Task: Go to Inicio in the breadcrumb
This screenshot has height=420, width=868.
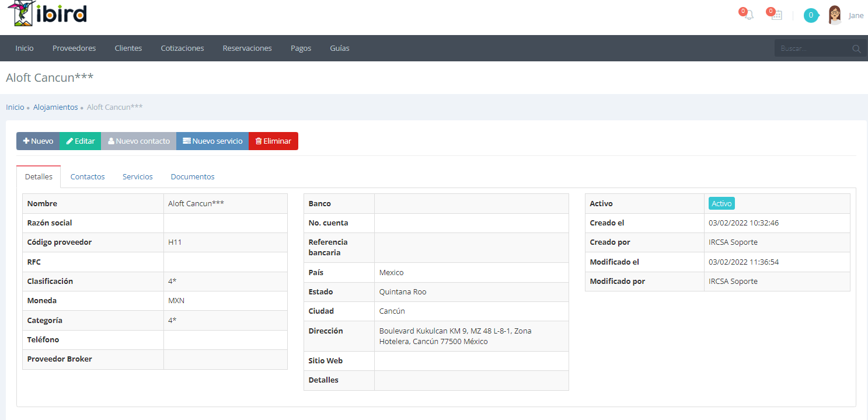Action: [15, 107]
